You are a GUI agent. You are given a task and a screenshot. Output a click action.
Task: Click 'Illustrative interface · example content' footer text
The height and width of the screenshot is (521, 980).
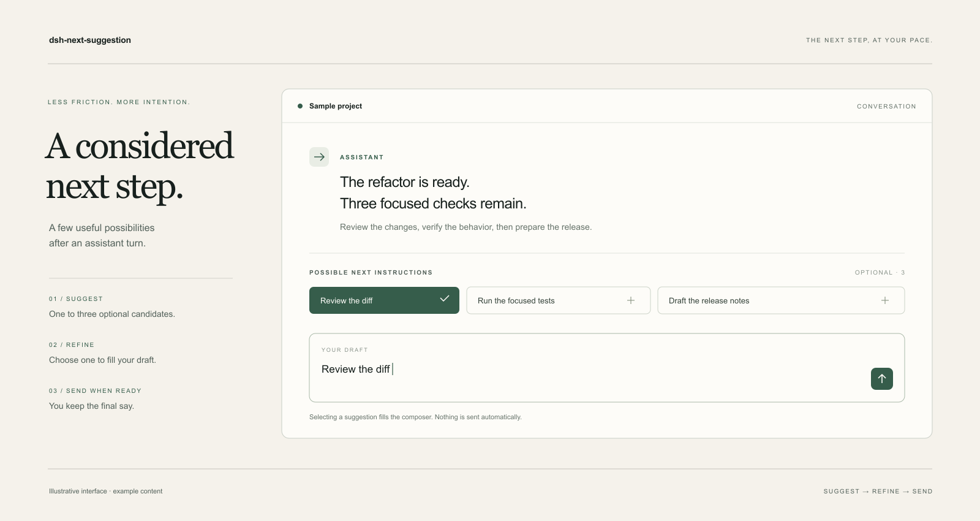click(105, 491)
